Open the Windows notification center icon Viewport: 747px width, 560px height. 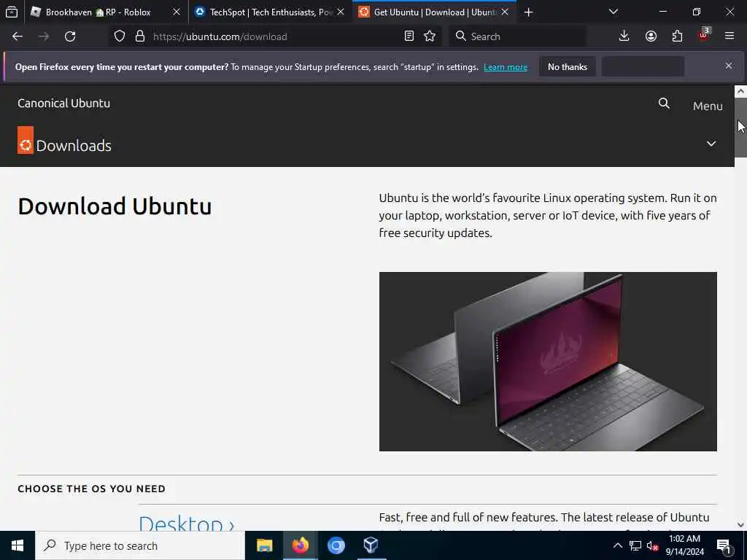(724, 546)
